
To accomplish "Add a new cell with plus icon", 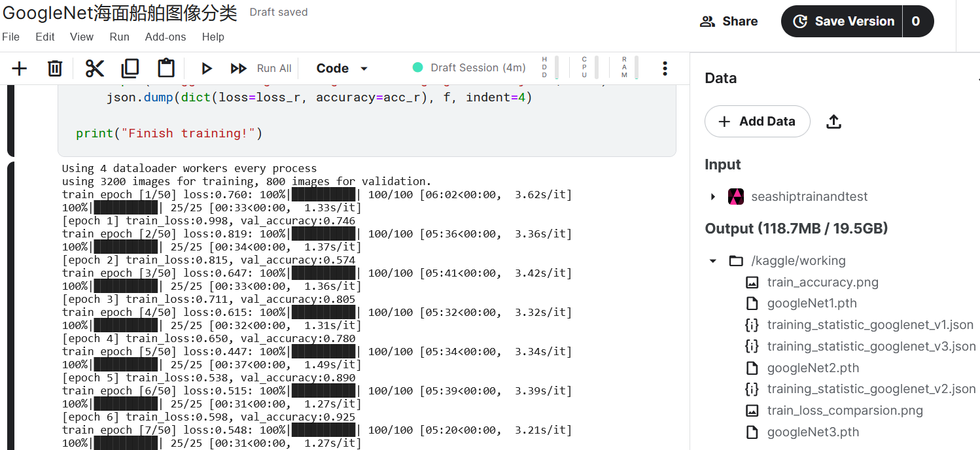I will click(20, 68).
